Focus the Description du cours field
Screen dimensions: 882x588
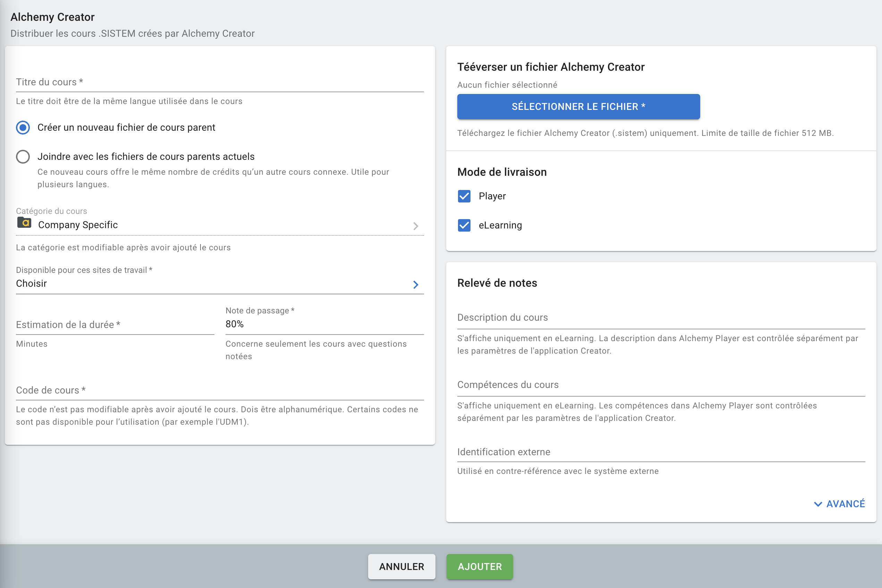coord(661,318)
